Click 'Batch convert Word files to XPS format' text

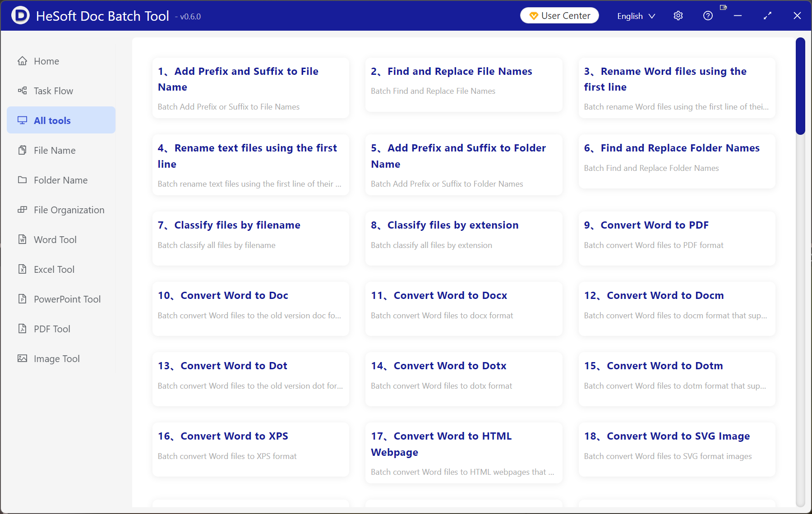(x=227, y=456)
